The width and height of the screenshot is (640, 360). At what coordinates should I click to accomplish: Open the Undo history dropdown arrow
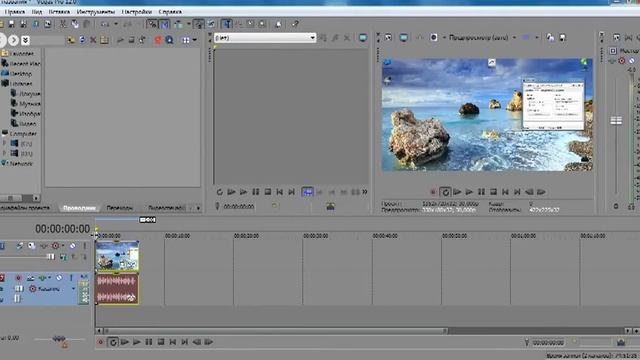click(116, 24)
